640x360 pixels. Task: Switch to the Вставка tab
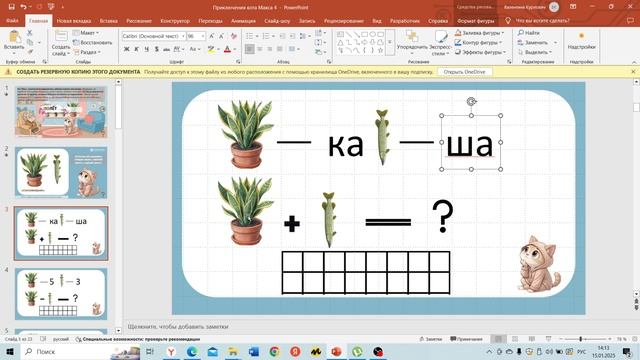[x=109, y=20]
